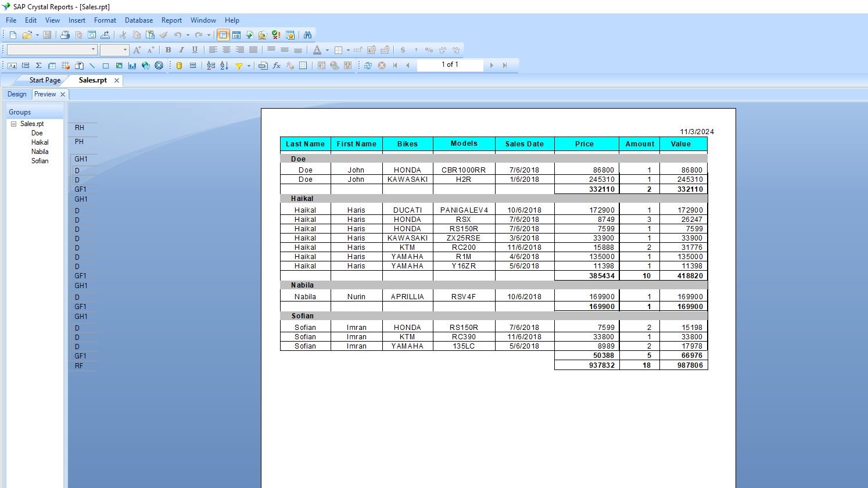The height and width of the screenshot is (488, 868).
Task: Click the Print report icon
Action: [65, 35]
